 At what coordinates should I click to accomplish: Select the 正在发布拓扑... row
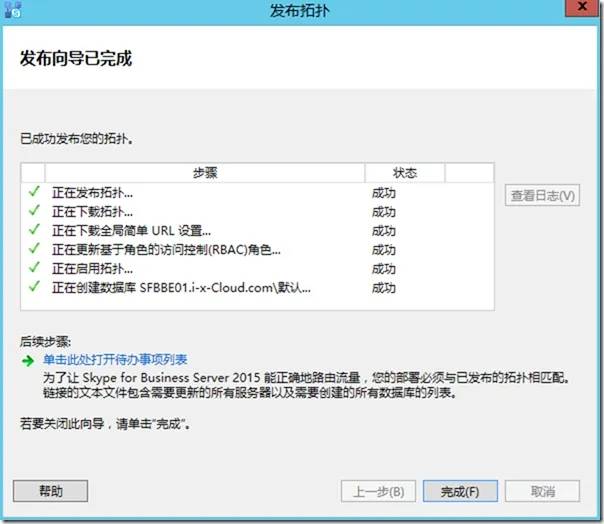tap(257, 192)
